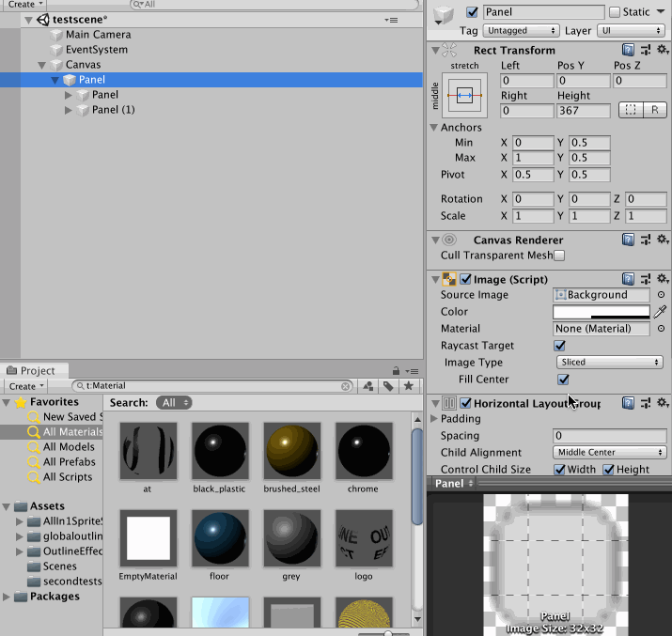Open the Rect Transform anchor presets box
The width and height of the screenshot is (672, 636).
coord(464,95)
